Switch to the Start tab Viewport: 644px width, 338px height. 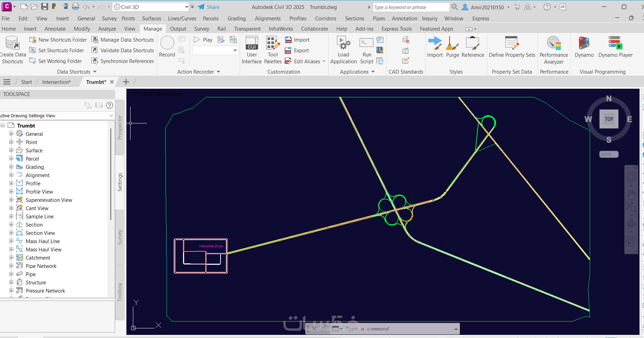click(x=26, y=82)
